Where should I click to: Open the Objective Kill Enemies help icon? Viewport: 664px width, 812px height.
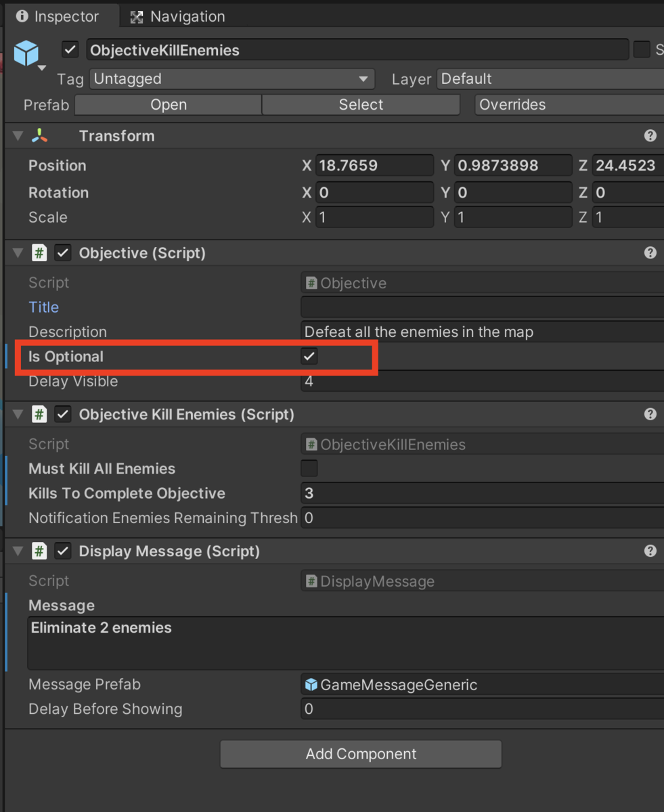click(650, 414)
